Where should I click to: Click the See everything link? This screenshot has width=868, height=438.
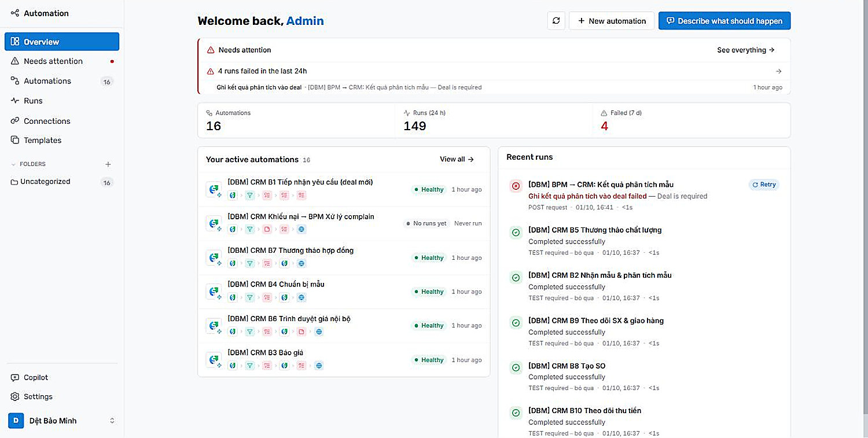coord(746,50)
